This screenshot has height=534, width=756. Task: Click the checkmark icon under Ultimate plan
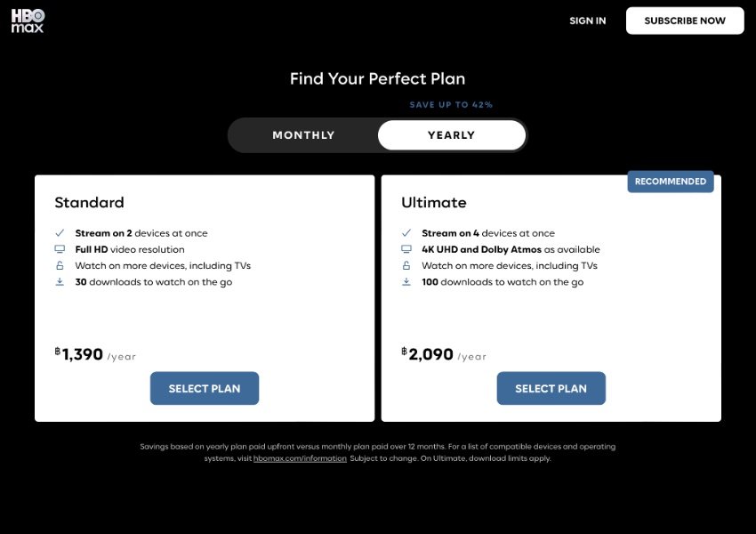[x=406, y=233]
